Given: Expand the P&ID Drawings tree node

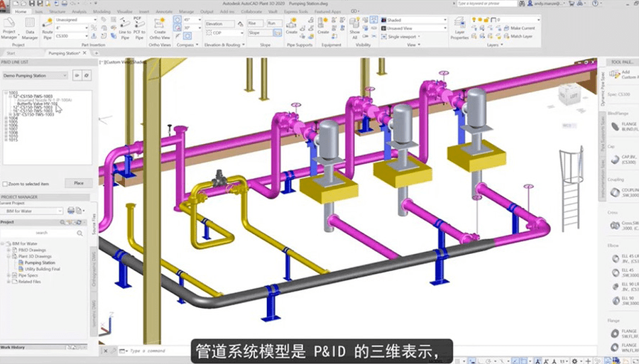Looking at the screenshot, I should click(x=9, y=250).
